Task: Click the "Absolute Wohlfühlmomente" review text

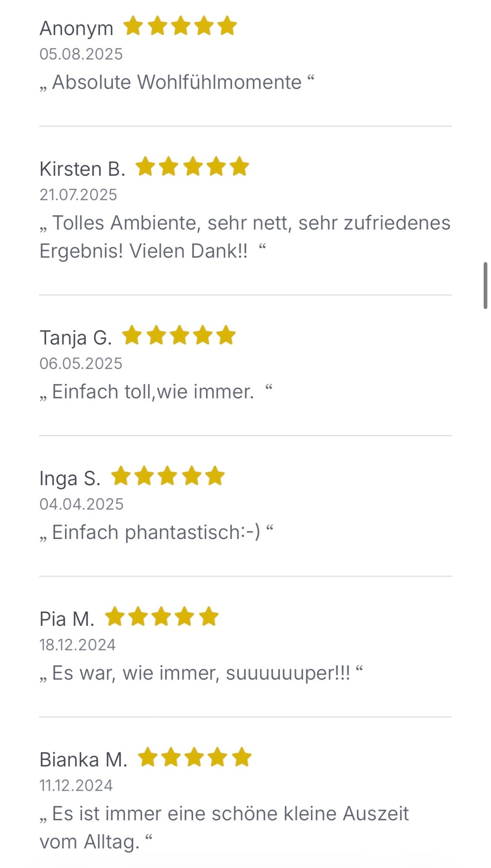Action: coord(177,82)
